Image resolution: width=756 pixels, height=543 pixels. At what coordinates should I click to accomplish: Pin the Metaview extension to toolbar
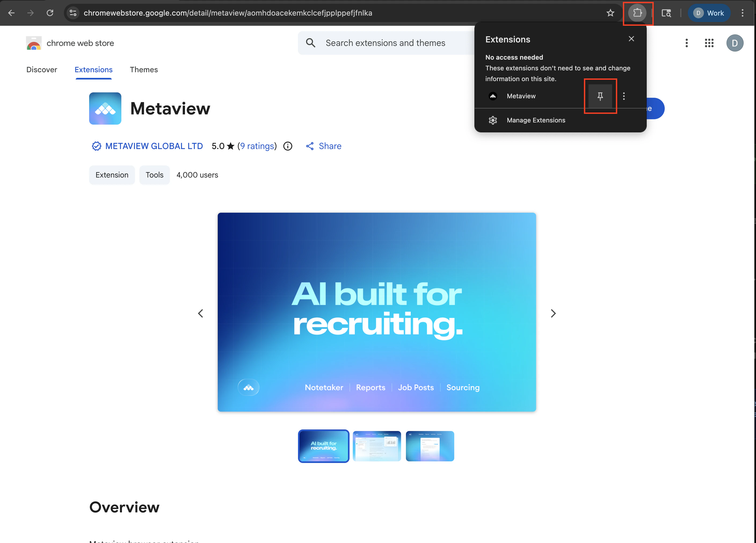600,96
